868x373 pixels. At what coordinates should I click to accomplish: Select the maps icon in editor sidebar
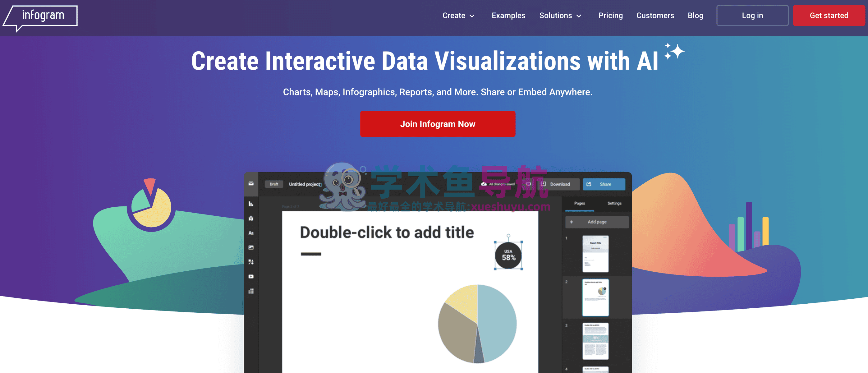click(x=251, y=218)
